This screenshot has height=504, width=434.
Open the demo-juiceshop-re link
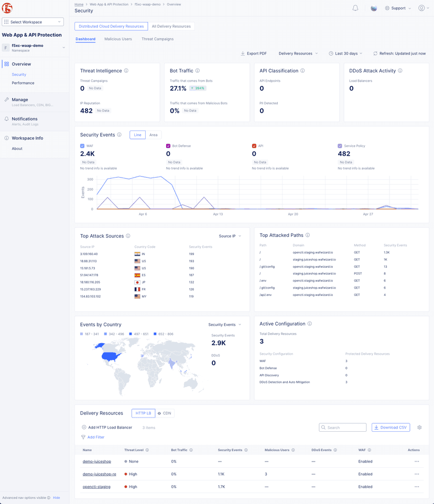point(99,474)
